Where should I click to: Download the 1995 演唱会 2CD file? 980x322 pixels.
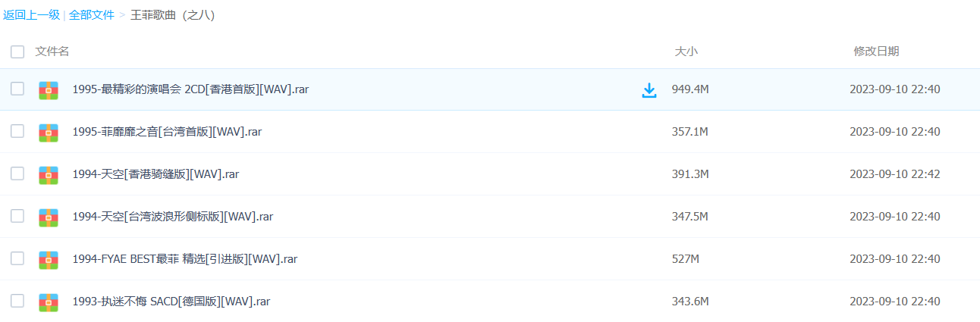tap(649, 90)
